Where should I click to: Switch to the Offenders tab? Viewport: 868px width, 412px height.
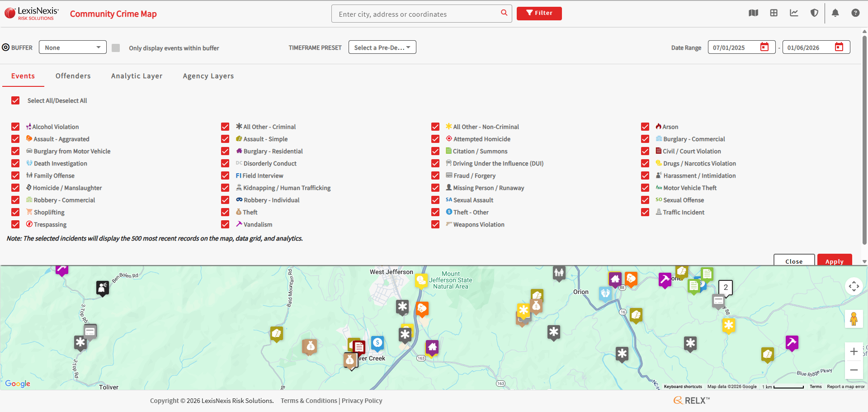click(x=73, y=76)
